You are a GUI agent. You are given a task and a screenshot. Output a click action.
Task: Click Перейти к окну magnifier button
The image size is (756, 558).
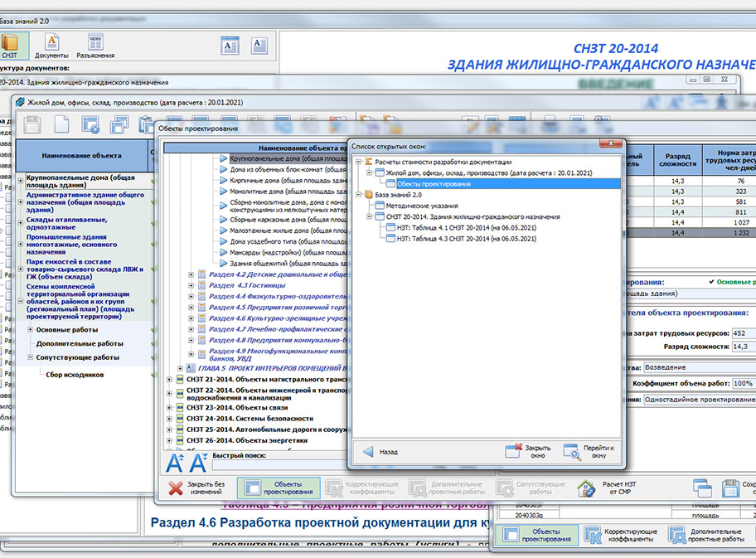589,452
